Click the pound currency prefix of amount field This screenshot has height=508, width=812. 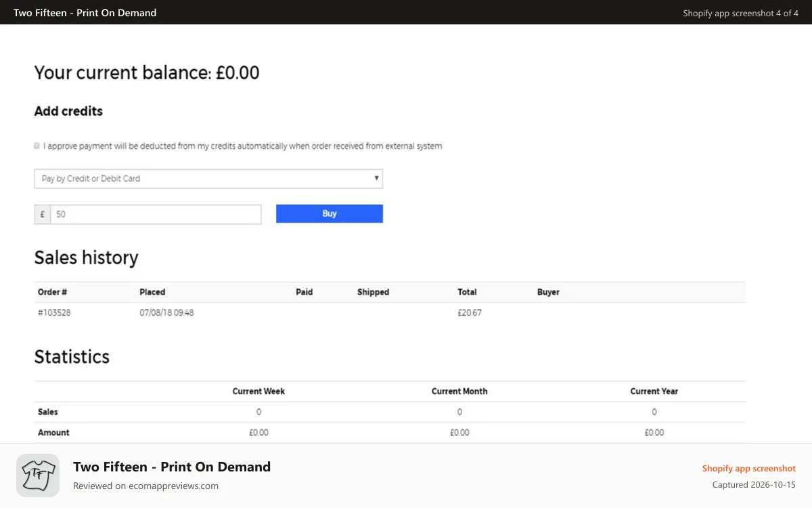click(43, 214)
